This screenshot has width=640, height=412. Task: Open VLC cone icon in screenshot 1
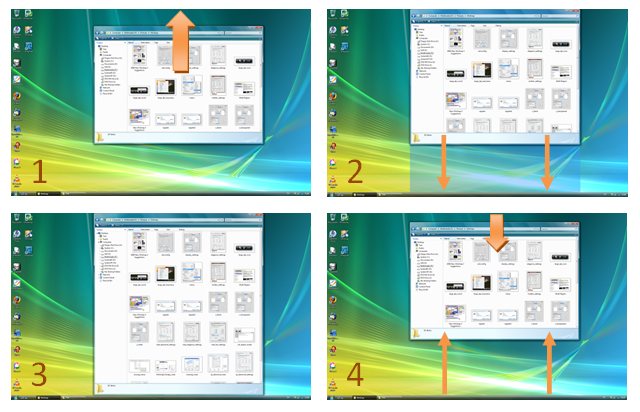[17, 179]
